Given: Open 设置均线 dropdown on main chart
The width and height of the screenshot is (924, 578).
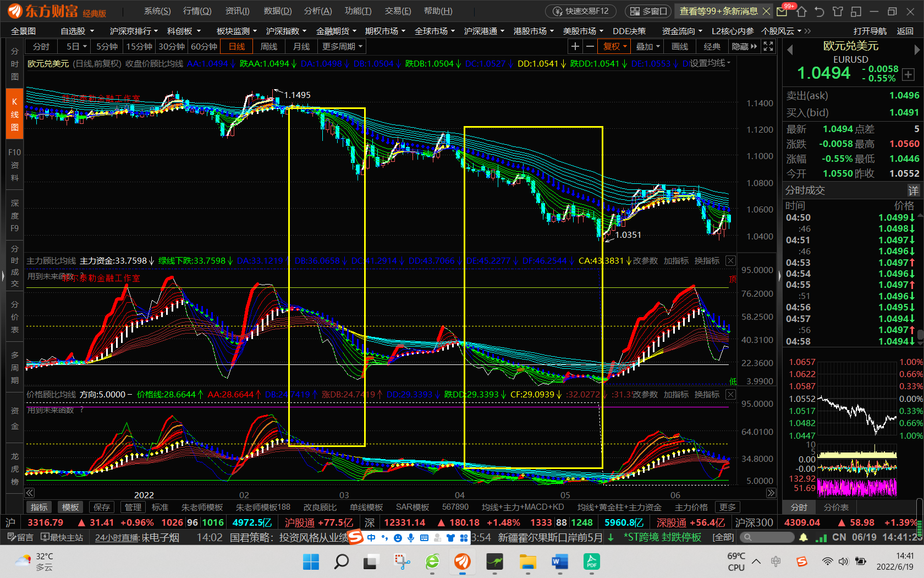Looking at the screenshot, I should [710, 63].
